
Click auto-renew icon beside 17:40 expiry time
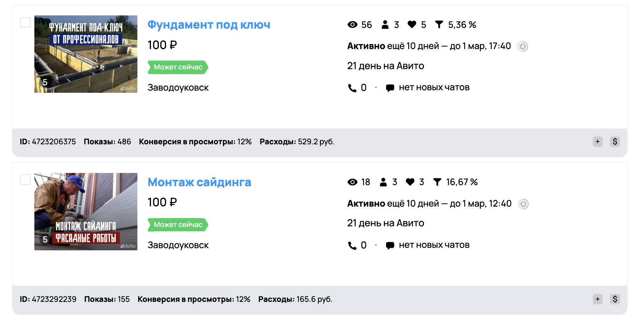523,47
